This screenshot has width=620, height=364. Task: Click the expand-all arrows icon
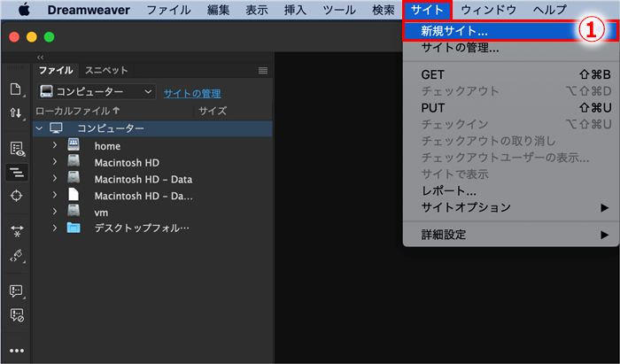[x=17, y=231]
